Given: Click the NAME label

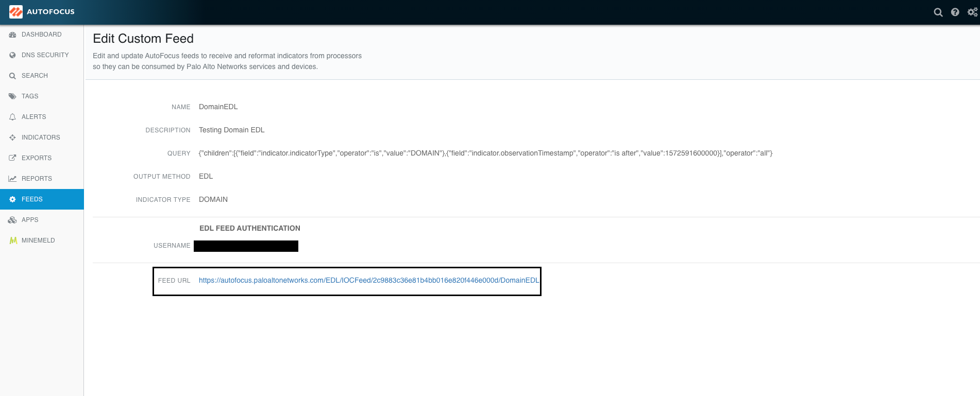Looking at the screenshot, I should [181, 107].
